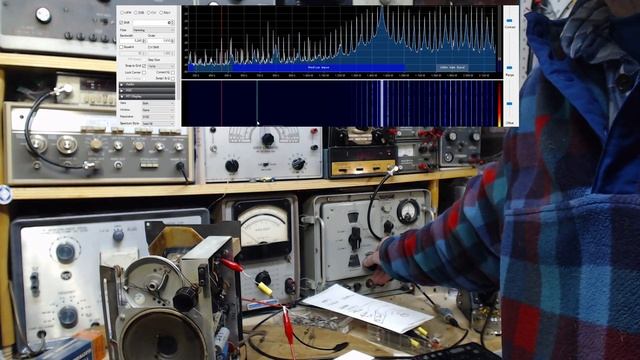Screen dimensions: 640x360
Task: Click the Contrast slider handle
Action: (509, 20)
